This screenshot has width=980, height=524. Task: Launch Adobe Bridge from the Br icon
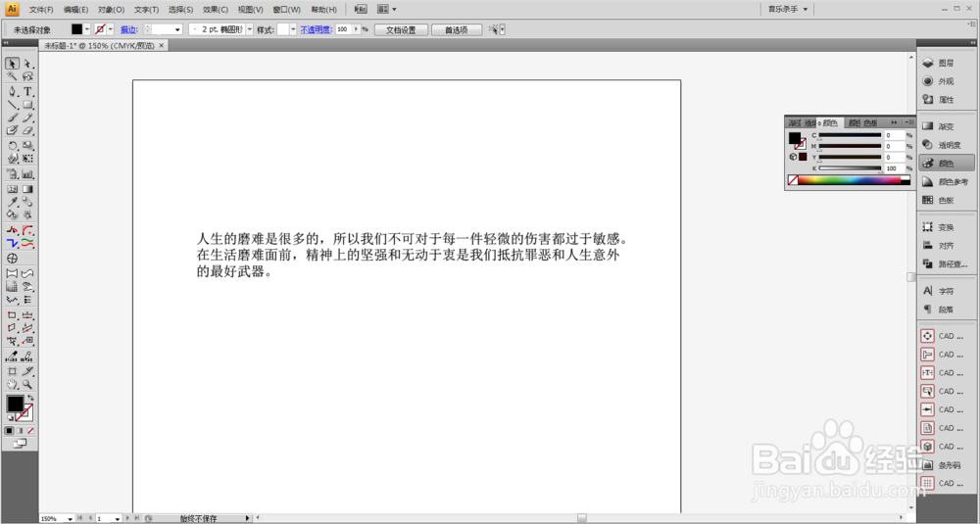[x=361, y=10]
